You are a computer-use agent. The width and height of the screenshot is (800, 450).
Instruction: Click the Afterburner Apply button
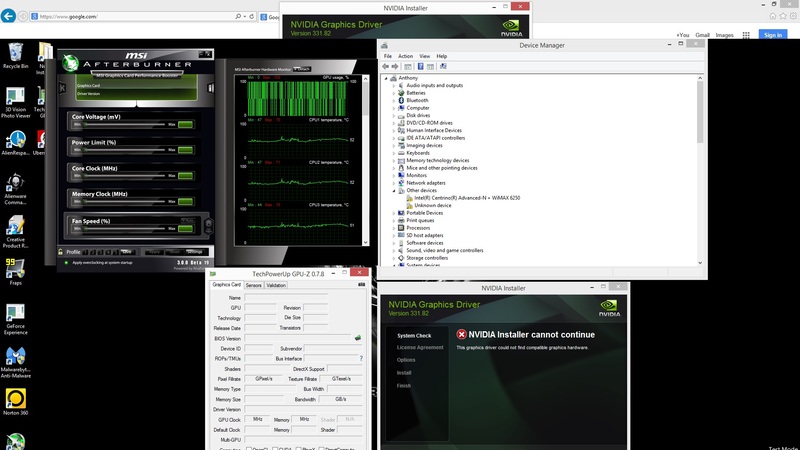pos(154,252)
